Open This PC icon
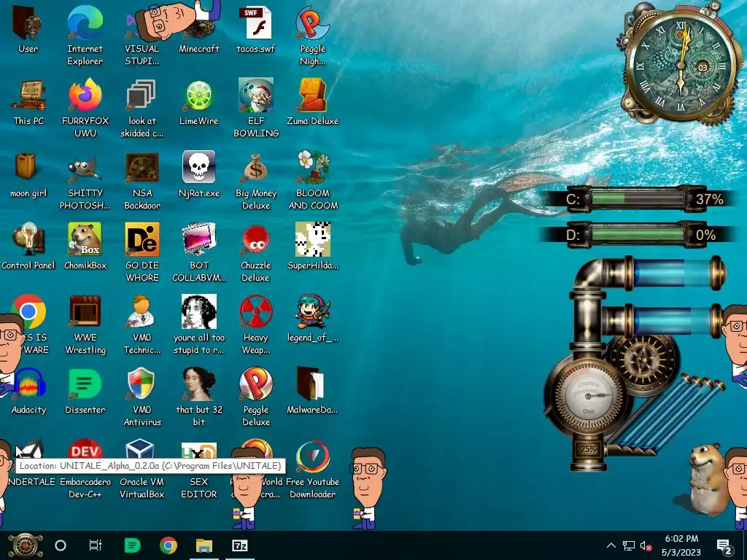 point(28,96)
